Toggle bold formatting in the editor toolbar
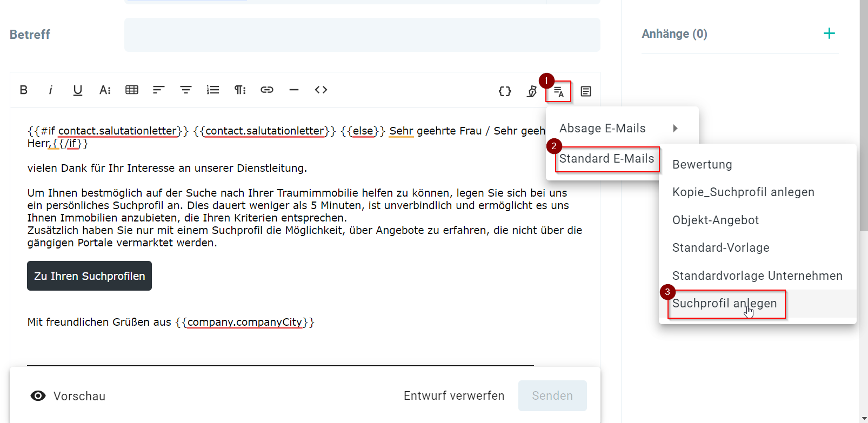 coord(24,90)
